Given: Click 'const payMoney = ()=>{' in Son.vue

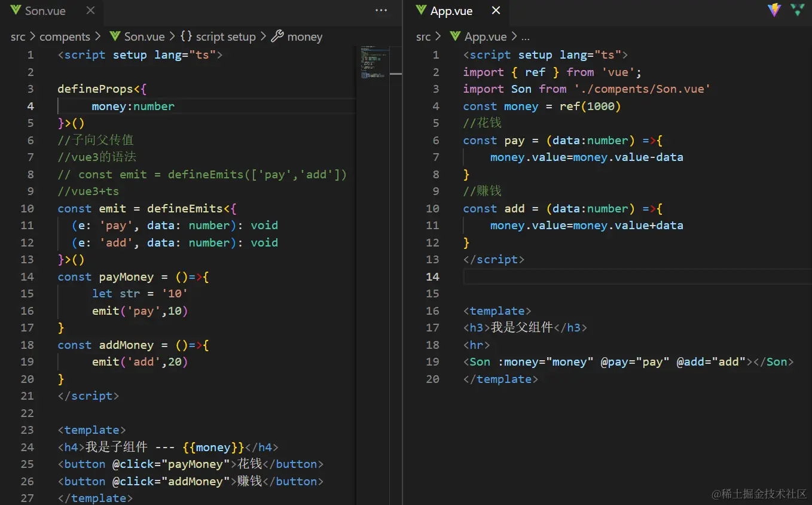Looking at the screenshot, I should [133, 276].
